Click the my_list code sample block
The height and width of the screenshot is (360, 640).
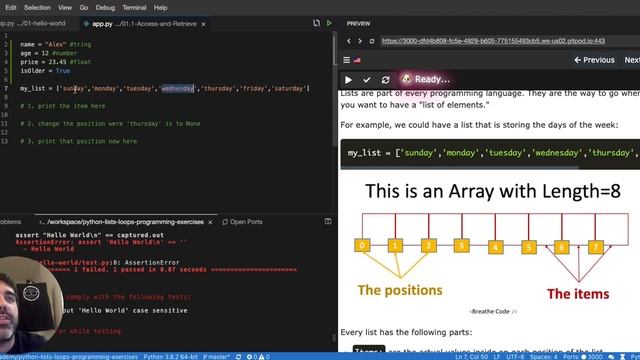tap(490, 153)
